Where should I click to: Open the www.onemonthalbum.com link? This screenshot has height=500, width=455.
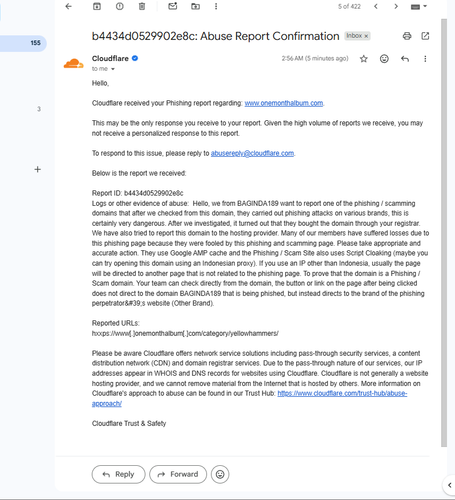pos(284,103)
